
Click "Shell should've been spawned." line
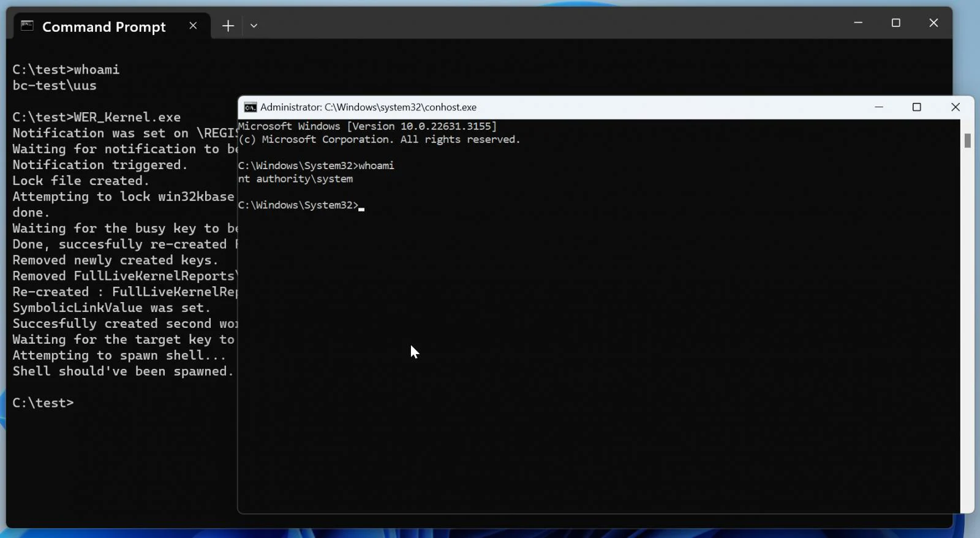[x=123, y=372]
